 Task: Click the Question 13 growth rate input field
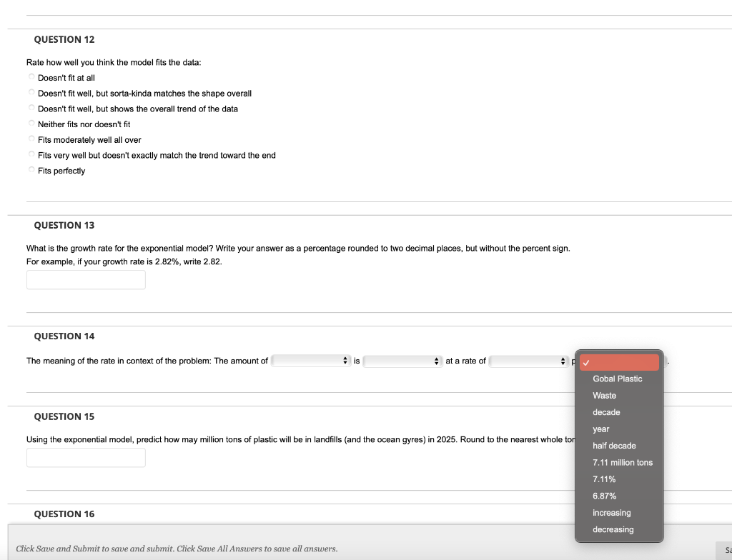pyautogui.click(x=86, y=279)
